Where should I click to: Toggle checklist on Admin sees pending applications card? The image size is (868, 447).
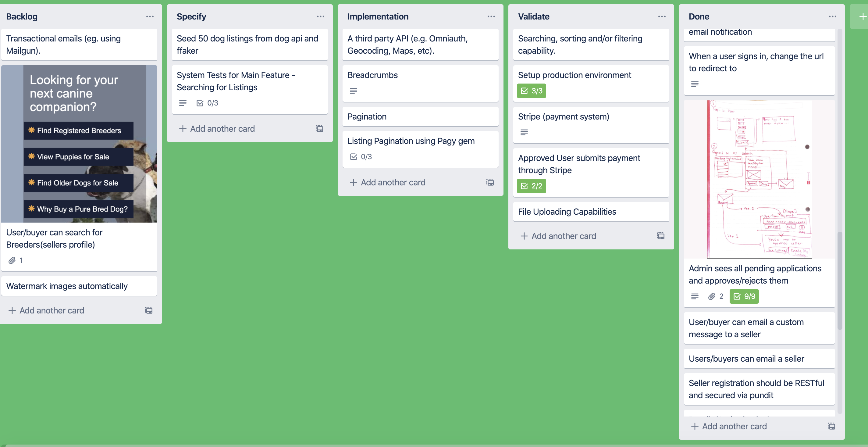(x=743, y=296)
